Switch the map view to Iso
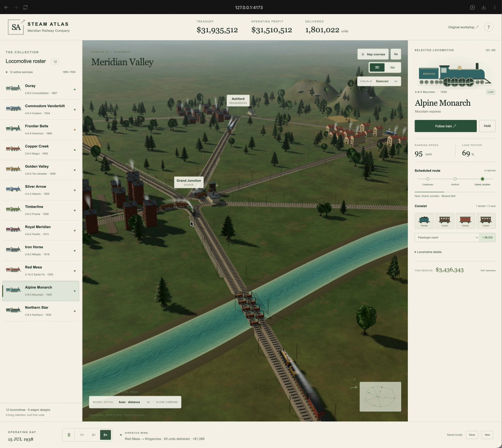Screen dimensions: 502x448 [392, 67]
